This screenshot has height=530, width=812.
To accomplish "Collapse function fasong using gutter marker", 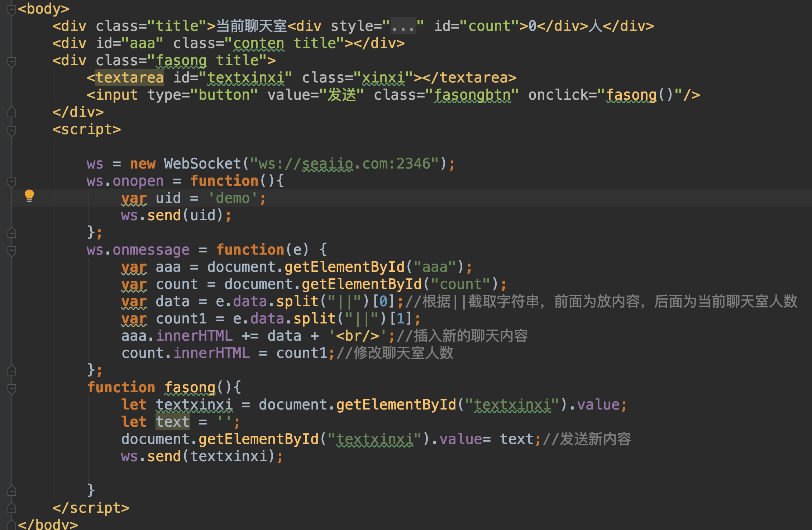I will pos(11,388).
